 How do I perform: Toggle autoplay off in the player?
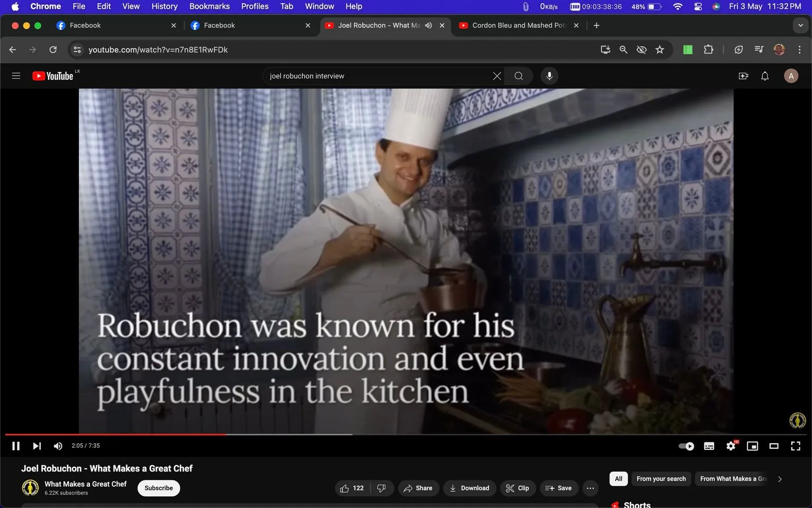click(685, 446)
